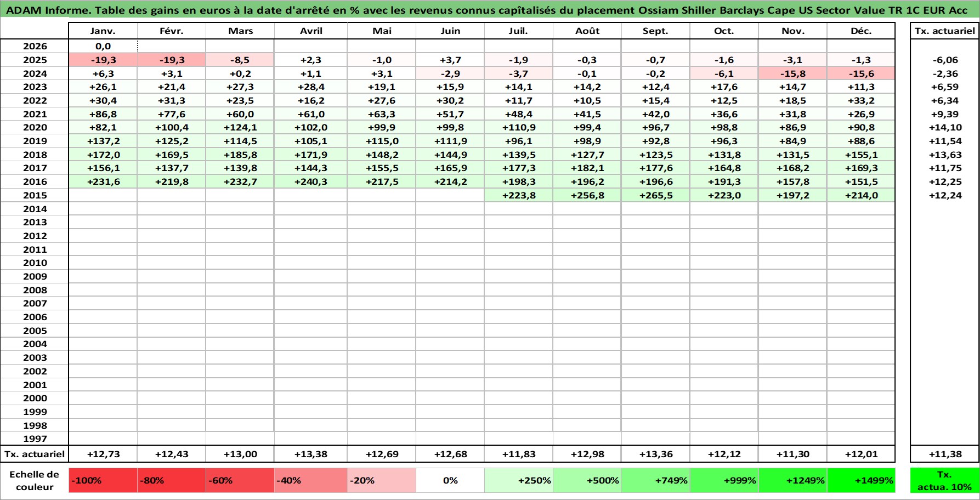This screenshot has height=500, width=980.
Task: Click the -8,5 cell in March 2025
Action: [x=240, y=60]
